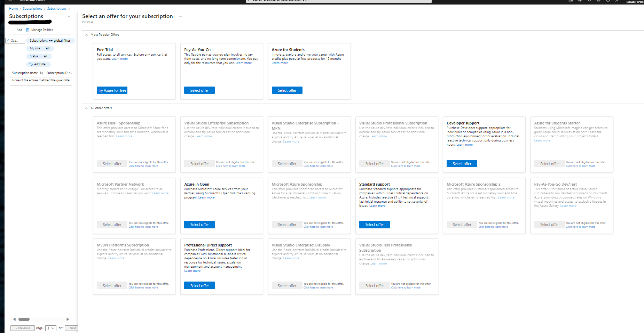Select the Azure in Open offer

pyautogui.click(x=199, y=225)
